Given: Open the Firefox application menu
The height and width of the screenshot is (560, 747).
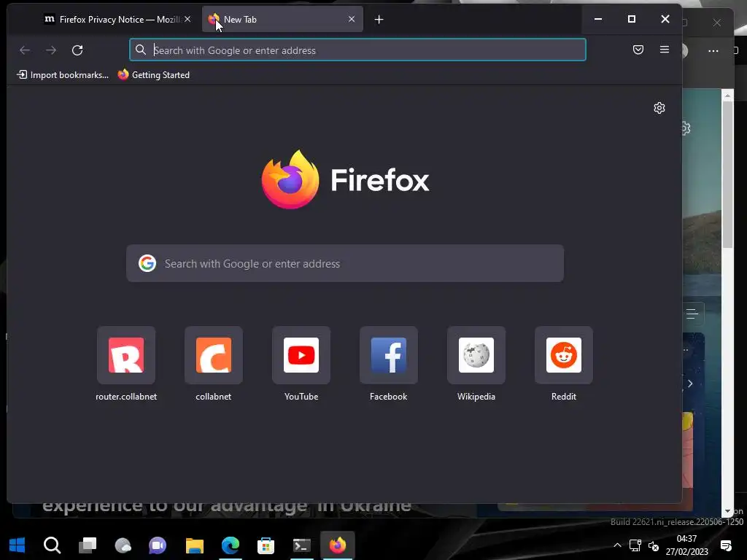Looking at the screenshot, I should point(664,50).
